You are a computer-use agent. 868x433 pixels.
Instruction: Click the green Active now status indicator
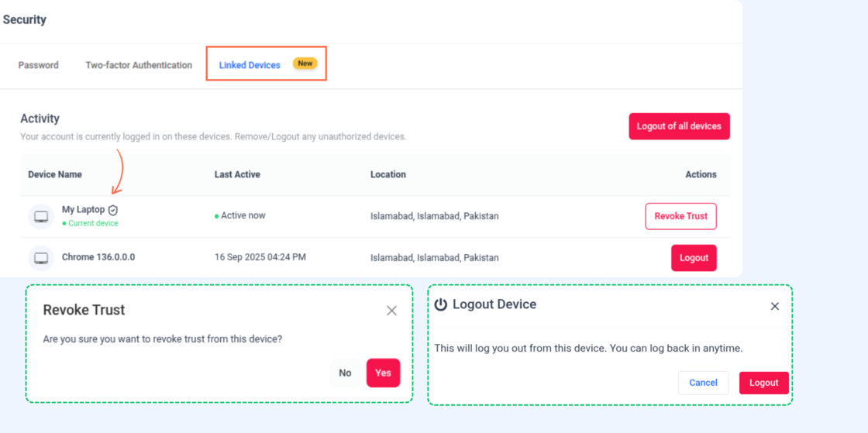217,216
